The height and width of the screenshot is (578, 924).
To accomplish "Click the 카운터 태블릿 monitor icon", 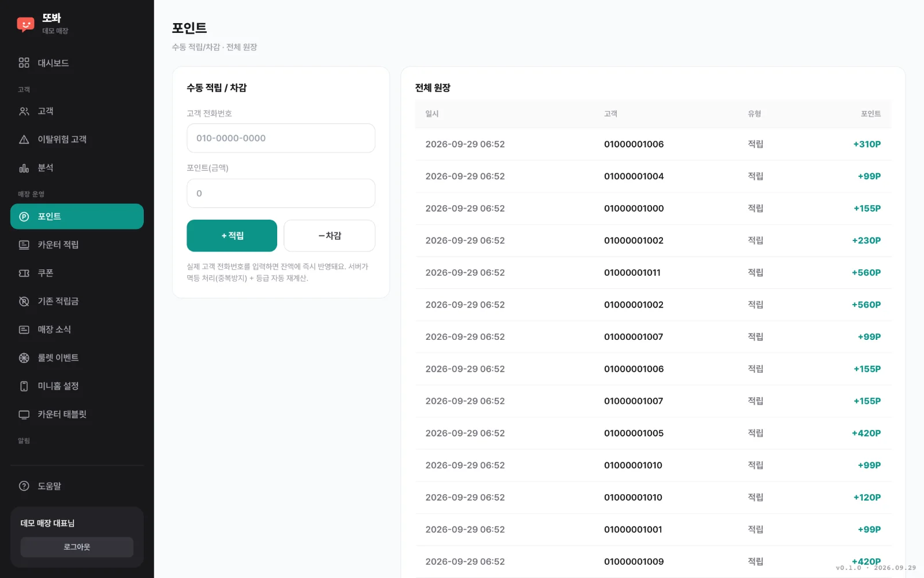I will coord(24,414).
